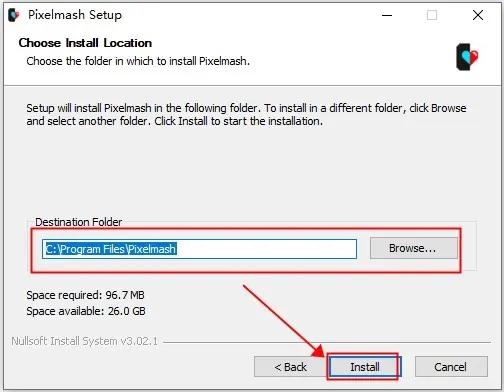The height and width of the screenshot is (392, 504).
Task: Click the Destination Folder group label
Action: coord(79,222)
